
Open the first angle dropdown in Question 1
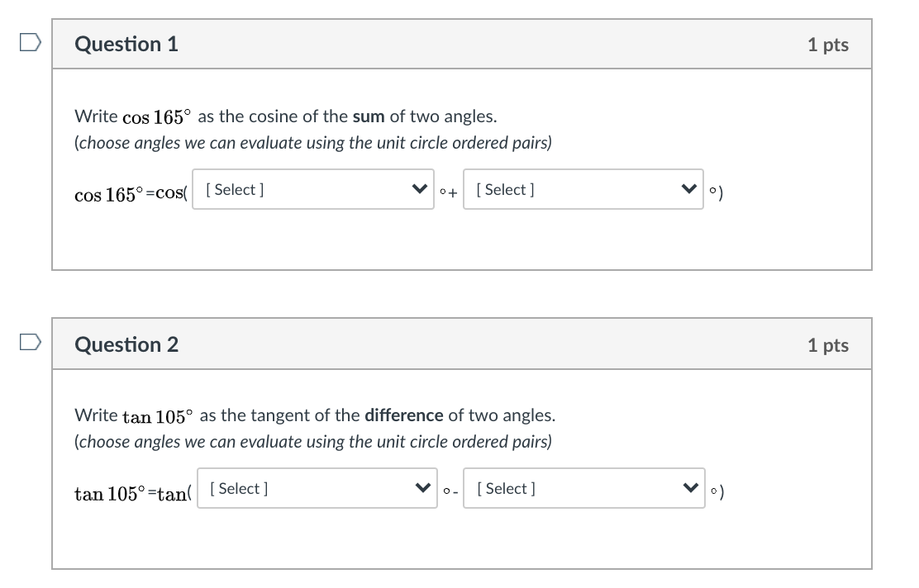pos(312,189)
